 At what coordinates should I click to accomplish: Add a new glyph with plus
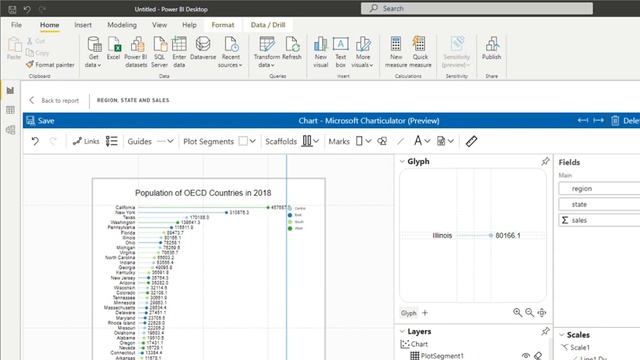[x=425, y=313]
